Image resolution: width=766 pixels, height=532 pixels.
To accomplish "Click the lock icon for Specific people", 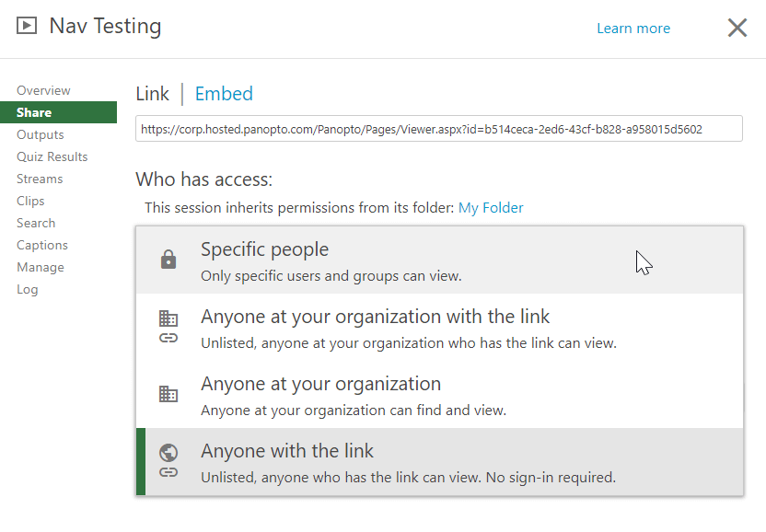I will pos(168,260).
